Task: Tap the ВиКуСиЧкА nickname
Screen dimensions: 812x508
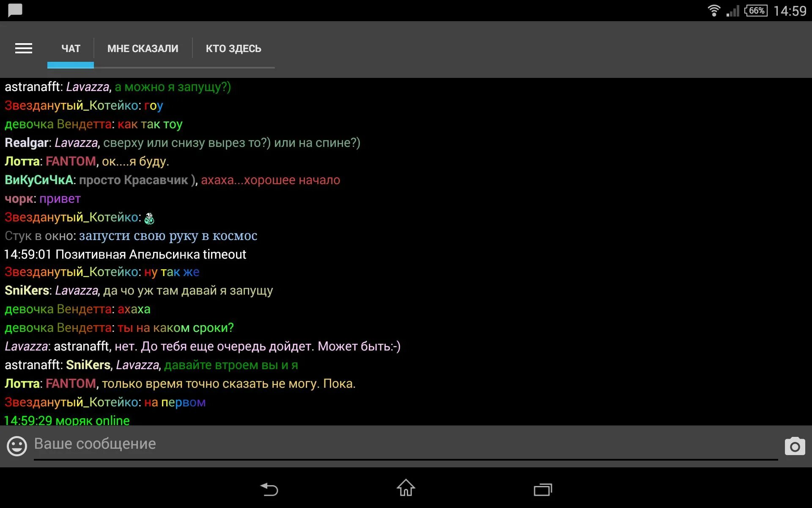Action: pos(39,180)
